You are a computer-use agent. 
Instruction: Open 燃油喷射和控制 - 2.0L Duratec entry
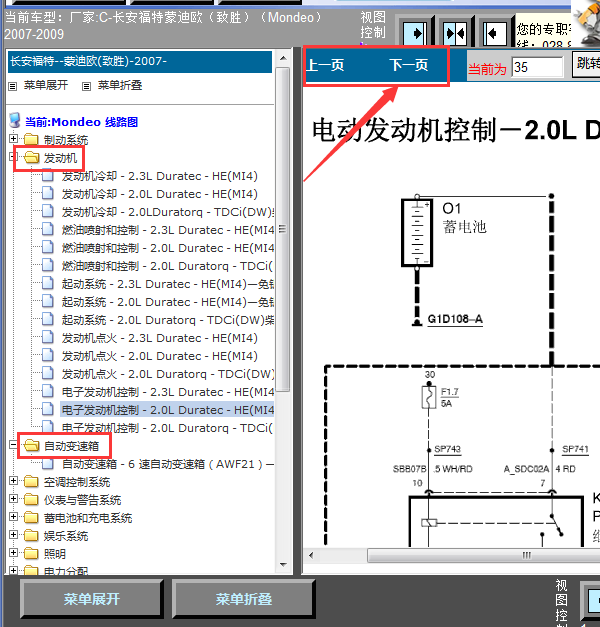point(168,248)
